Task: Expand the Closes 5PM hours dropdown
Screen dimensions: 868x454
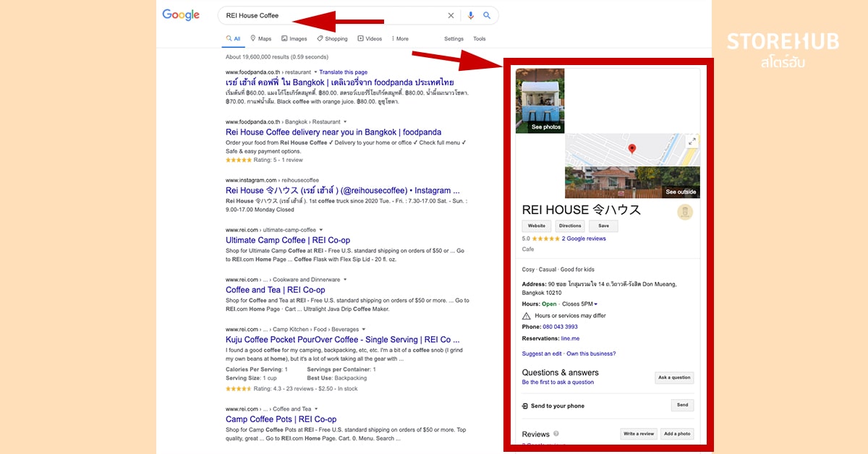Action: pos(580,304)
